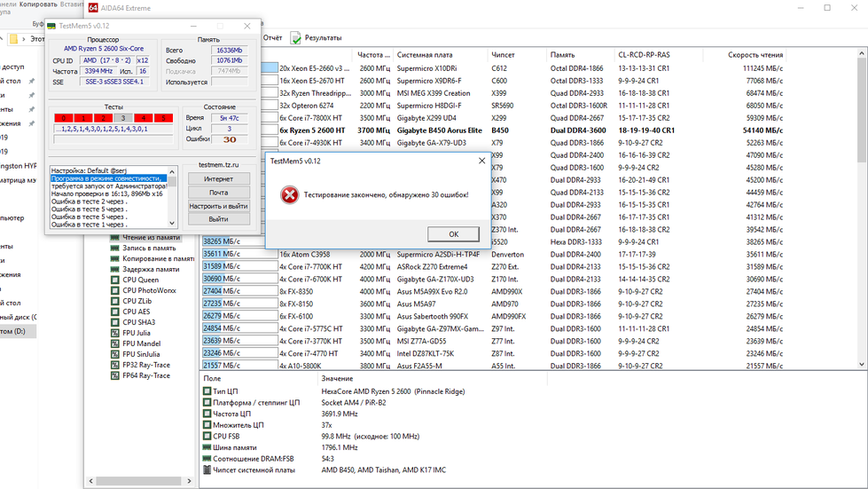Click the memory icon beside 'Копирование в памяти'
Viewport: 868px width, 489px height.
click(x=114, y=258)
